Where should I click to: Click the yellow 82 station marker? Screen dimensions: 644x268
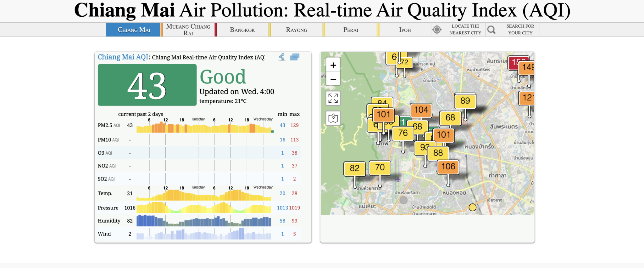[x=354, y=168]
